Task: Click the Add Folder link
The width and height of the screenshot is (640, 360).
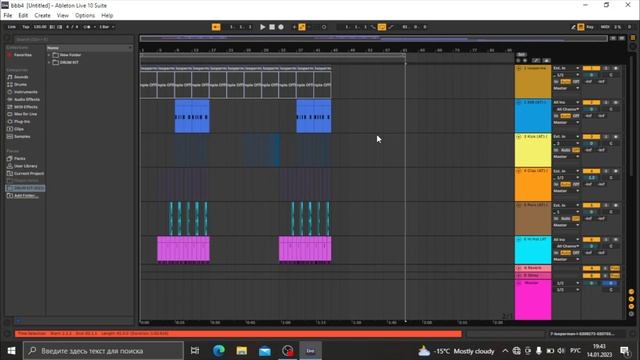Action: [x=26, y=196]
